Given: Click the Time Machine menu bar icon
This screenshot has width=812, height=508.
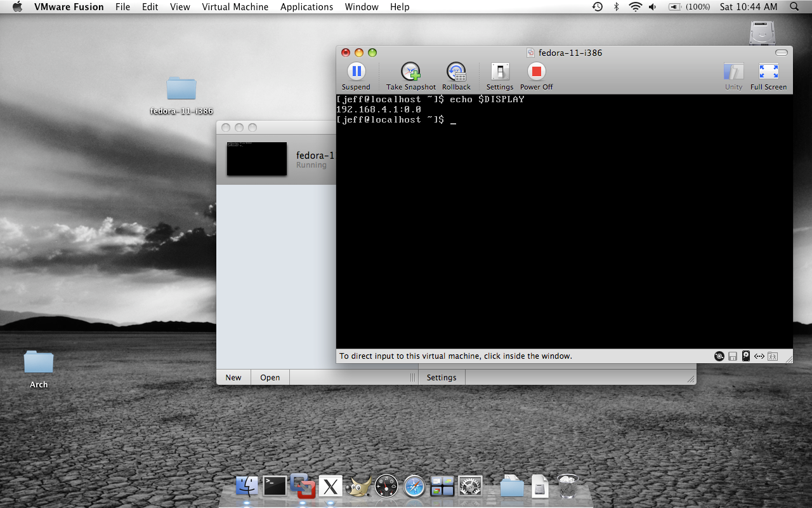Looking at the screenshot, I should (x=598, y=7).
